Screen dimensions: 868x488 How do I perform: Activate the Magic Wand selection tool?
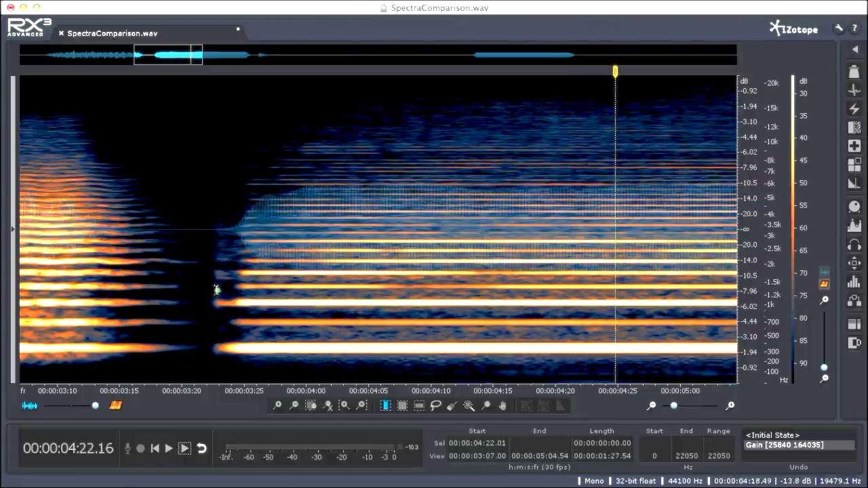pyautogui.click(x=469, y=405)
